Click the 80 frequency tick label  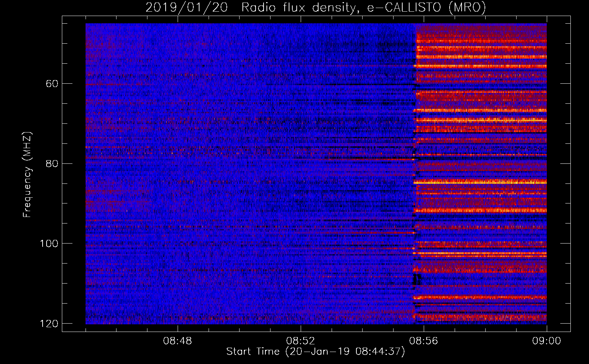point(52,163)
